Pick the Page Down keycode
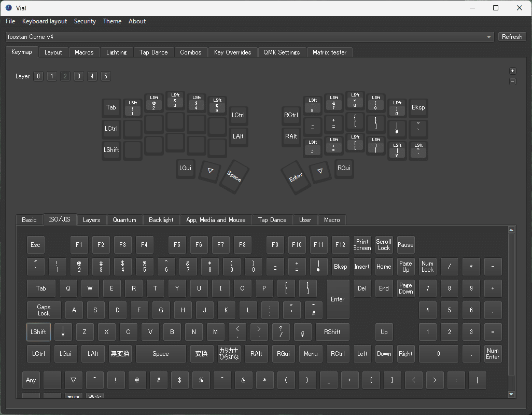 [x=406, y=288]
